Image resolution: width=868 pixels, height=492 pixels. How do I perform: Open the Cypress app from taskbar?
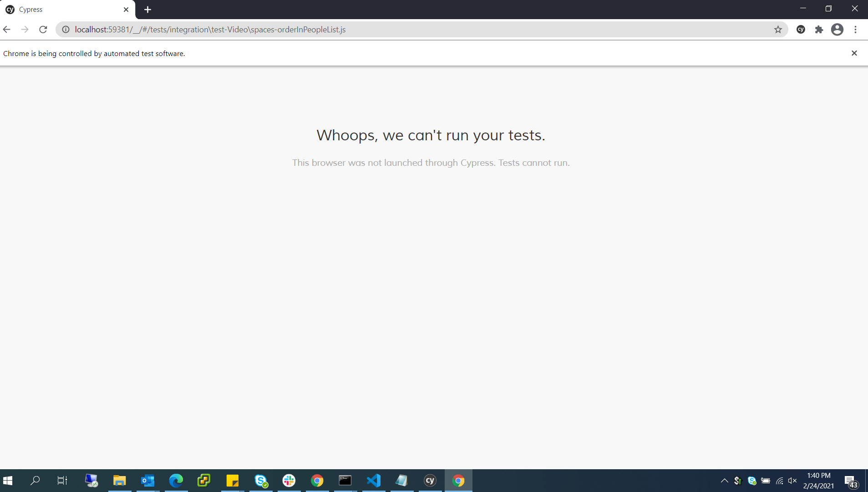(430, 481)
